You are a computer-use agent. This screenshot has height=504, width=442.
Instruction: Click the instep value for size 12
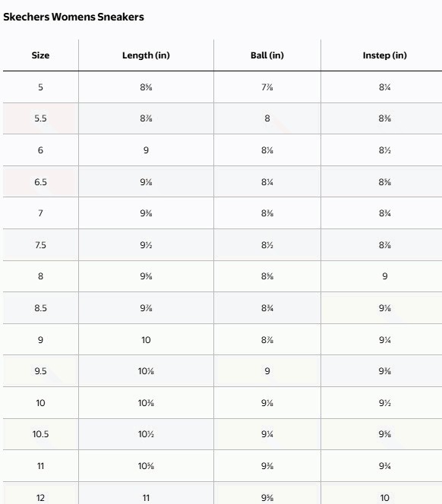(385, 498)
